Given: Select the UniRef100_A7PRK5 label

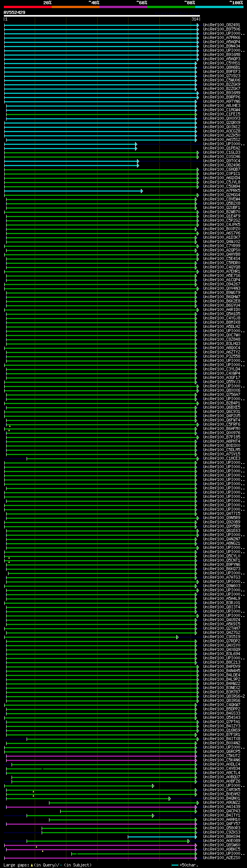Looking at the screenshot, I should 222,191.
